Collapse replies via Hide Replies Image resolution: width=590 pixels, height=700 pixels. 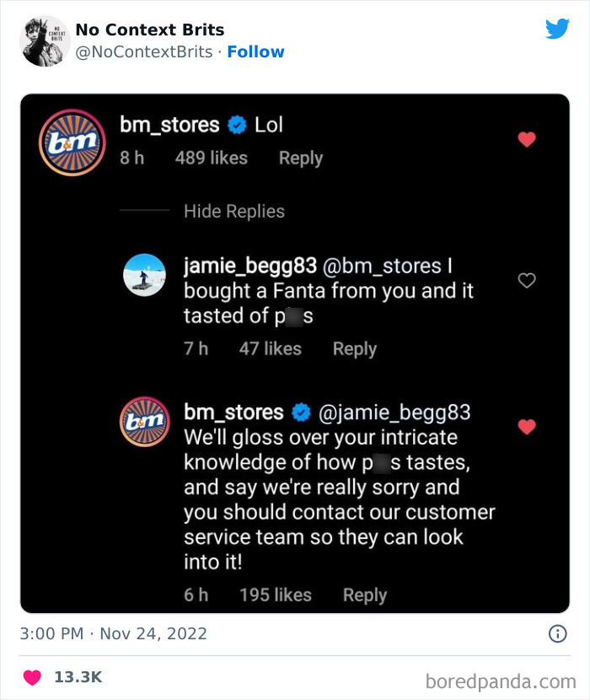coord(233,211)
